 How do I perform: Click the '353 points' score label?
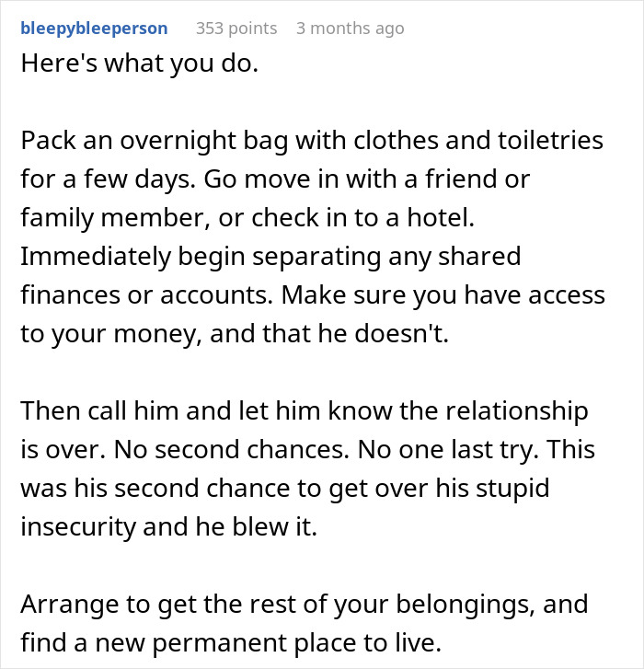236,29
